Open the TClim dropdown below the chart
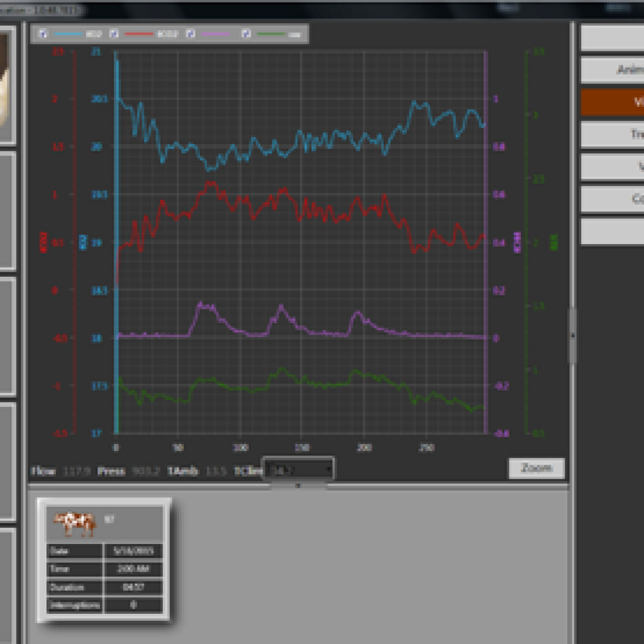644x644 pixels. coord(300,470)
